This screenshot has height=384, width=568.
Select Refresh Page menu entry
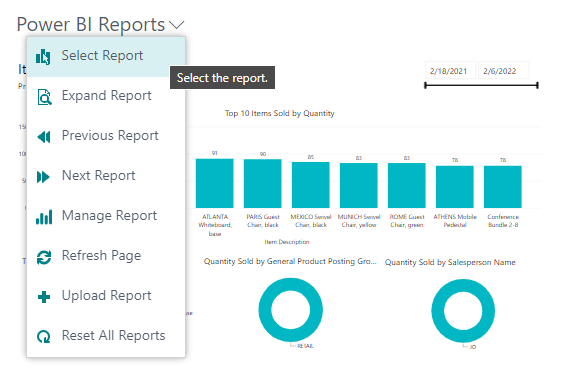(x=106, y=256)
